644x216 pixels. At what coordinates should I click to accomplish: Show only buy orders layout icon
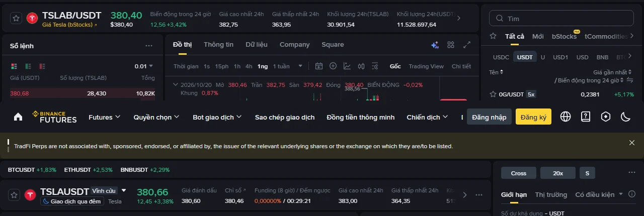coord(28,66)
